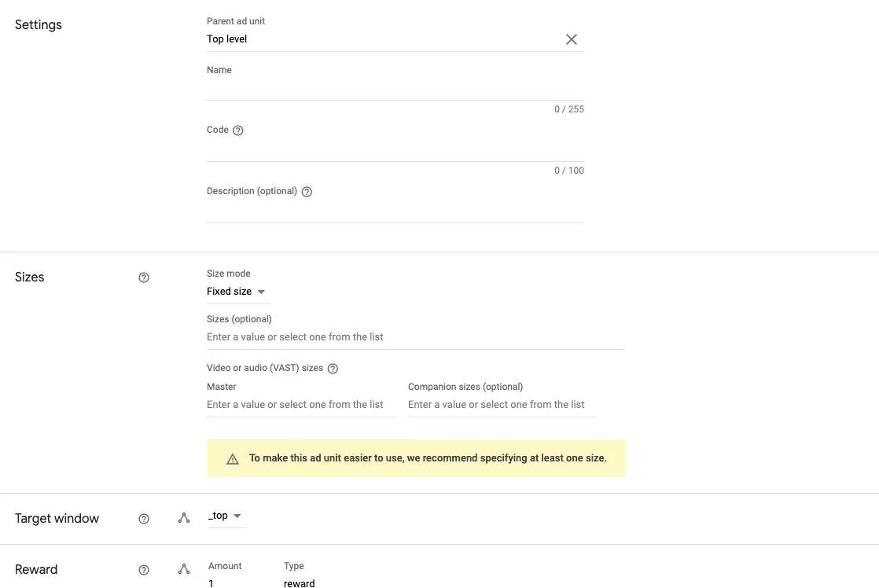This screenshot has width=879, height=588.
Task: Open the reward Type dropdown
Action: 299,583
